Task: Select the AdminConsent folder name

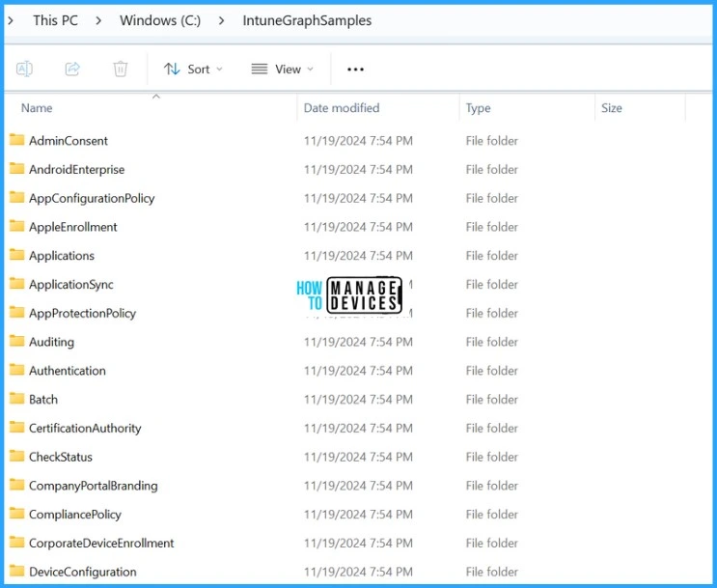Action: (69, 141)
